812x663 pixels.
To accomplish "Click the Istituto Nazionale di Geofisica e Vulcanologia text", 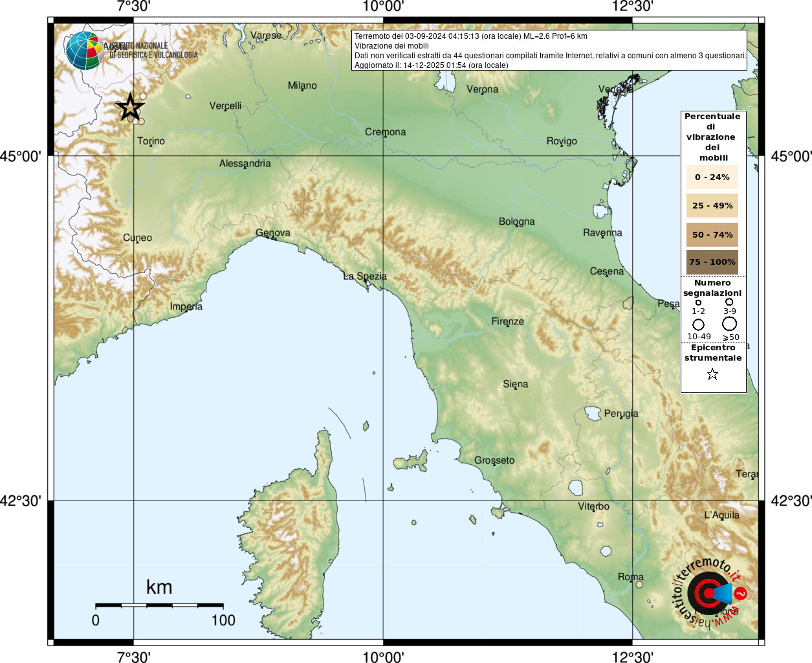I will 153,51.
